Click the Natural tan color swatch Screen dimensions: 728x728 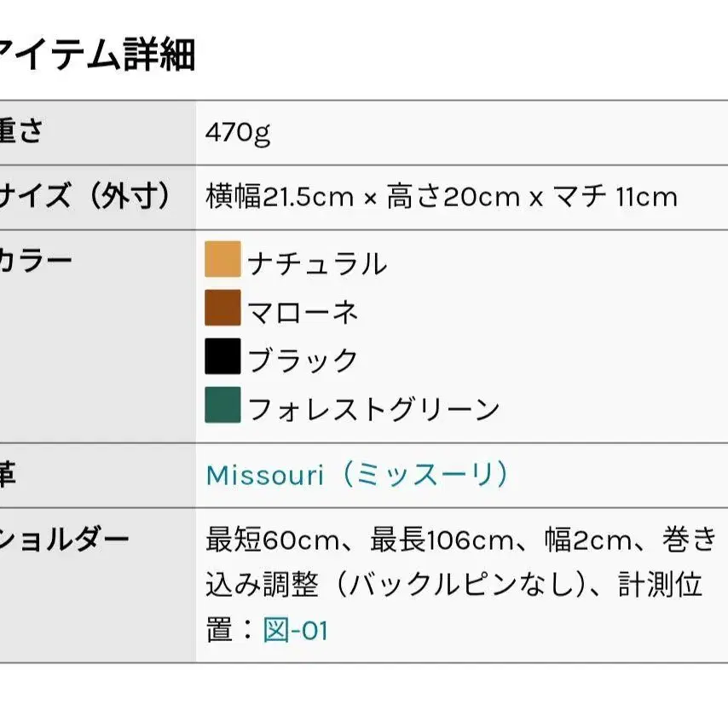pos(222,260)
